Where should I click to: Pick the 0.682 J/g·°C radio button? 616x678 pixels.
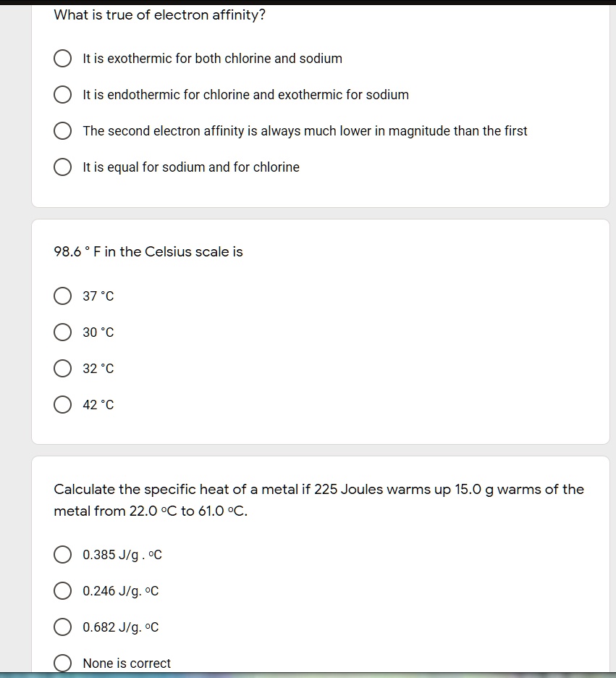point(63,627)
